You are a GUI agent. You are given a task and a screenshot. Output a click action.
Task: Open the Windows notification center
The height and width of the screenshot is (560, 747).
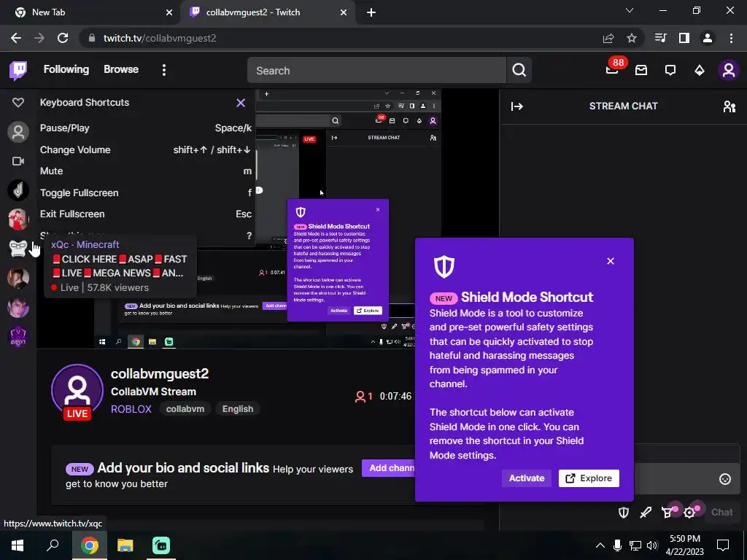tap(723, 545)
